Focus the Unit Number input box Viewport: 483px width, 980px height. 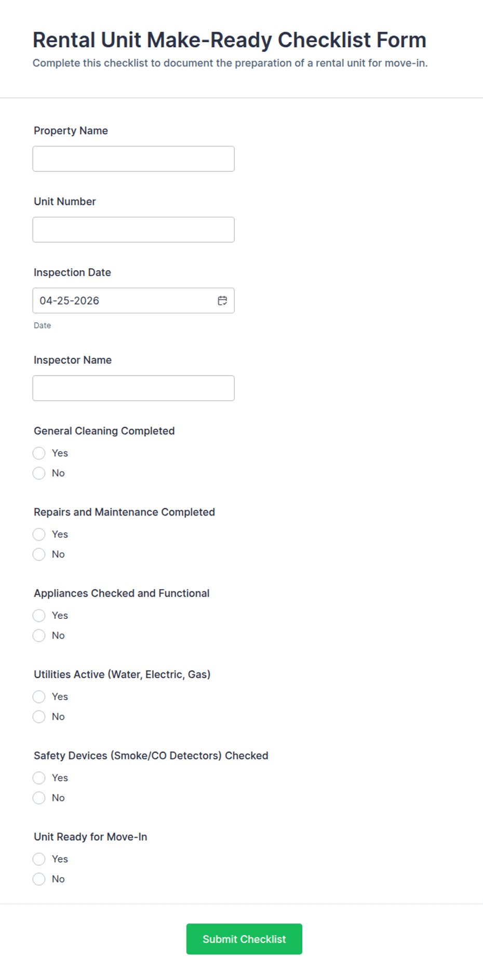133,230
